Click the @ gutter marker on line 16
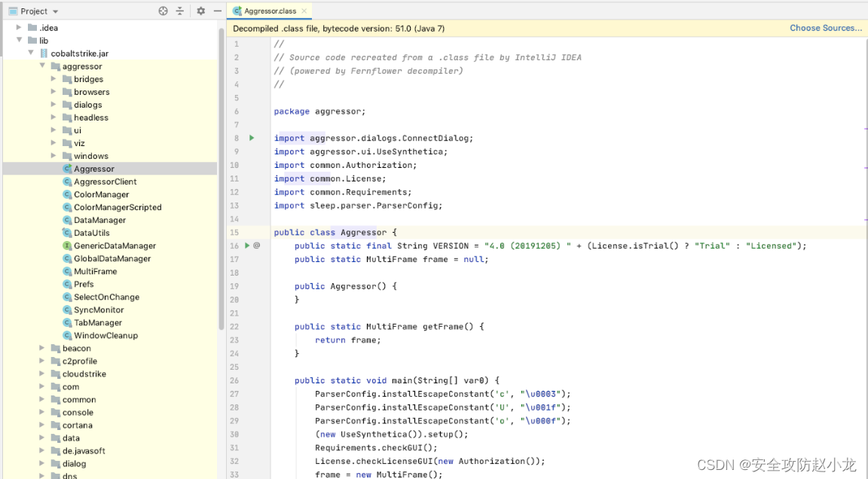Viewport: 868px width, 479px height. tap(257, 245)
